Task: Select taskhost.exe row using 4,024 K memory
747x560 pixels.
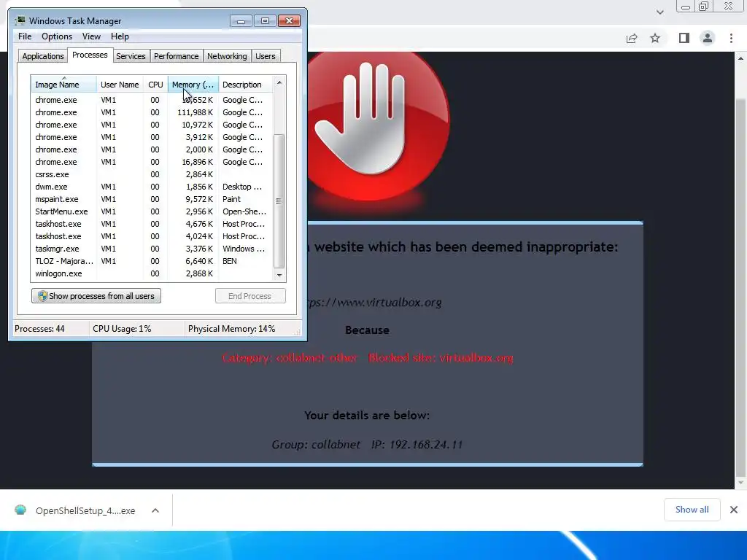Action: [x=152, y=236]
